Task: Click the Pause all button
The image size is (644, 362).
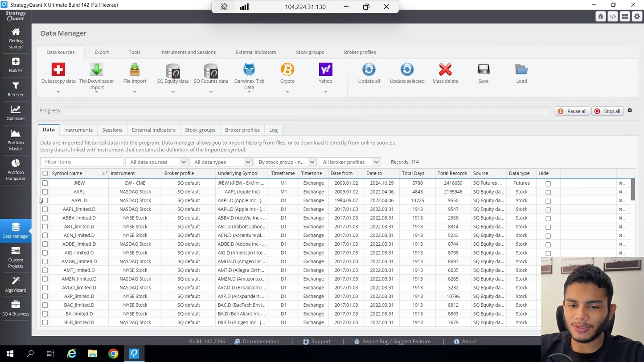Action: point(572,111)
